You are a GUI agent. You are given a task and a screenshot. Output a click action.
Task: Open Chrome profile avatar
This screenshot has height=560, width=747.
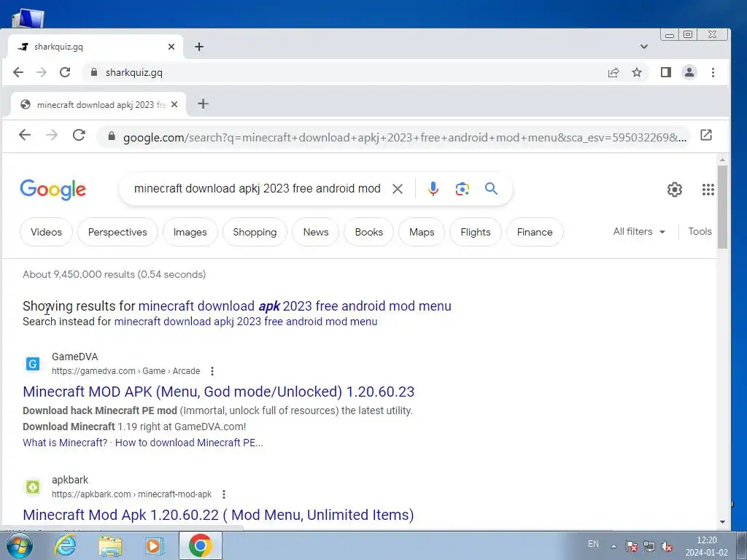pyautogui.click(x=689, y=72)
